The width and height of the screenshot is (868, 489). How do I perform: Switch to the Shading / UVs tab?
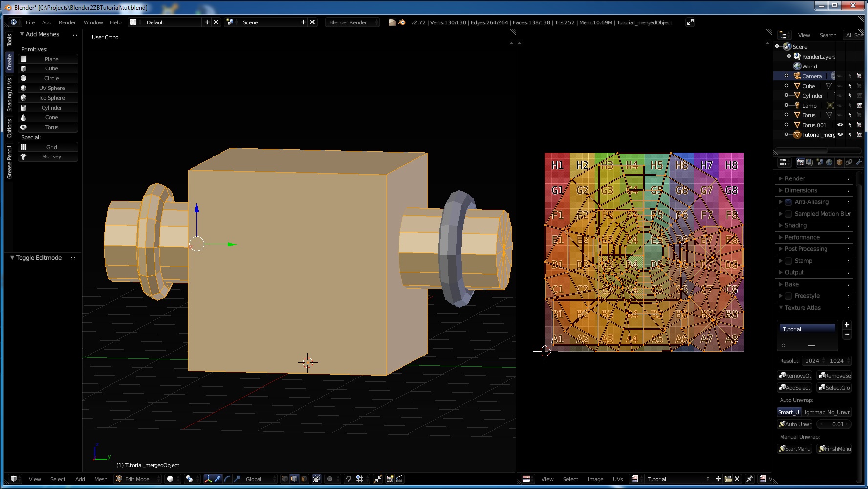point(9,94)
